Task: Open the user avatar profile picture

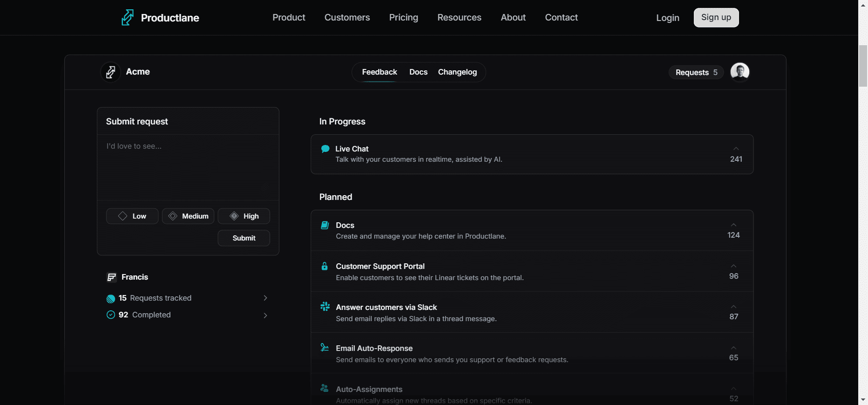Action: pos(739,72)
